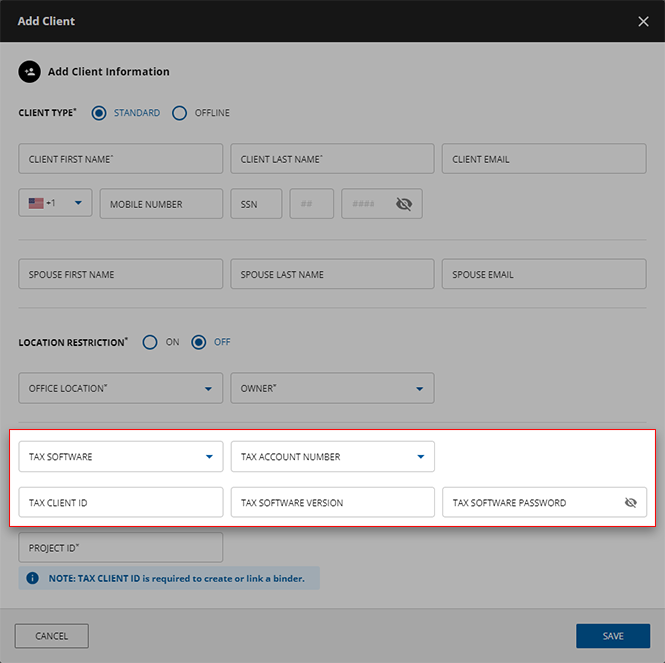Viewport: 665px width, 663px height.
Task: Click the add client person icon
Action: 29,72
